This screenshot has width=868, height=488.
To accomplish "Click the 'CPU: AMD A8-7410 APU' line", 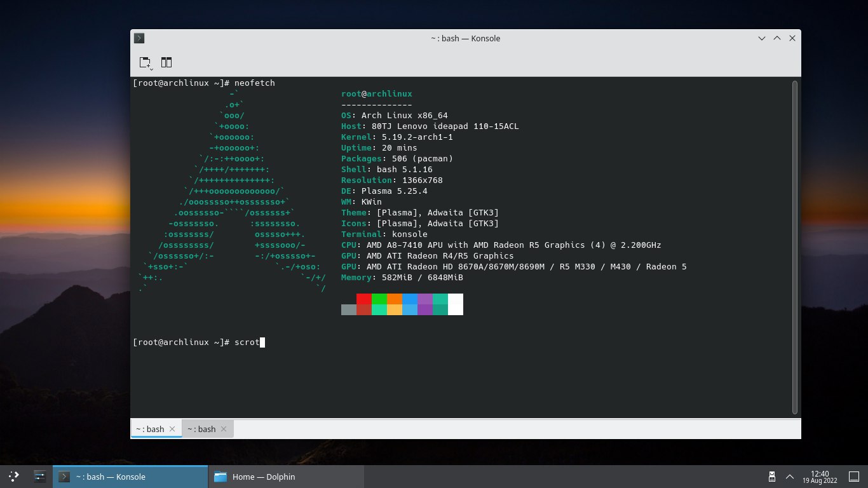I will 501,245.
